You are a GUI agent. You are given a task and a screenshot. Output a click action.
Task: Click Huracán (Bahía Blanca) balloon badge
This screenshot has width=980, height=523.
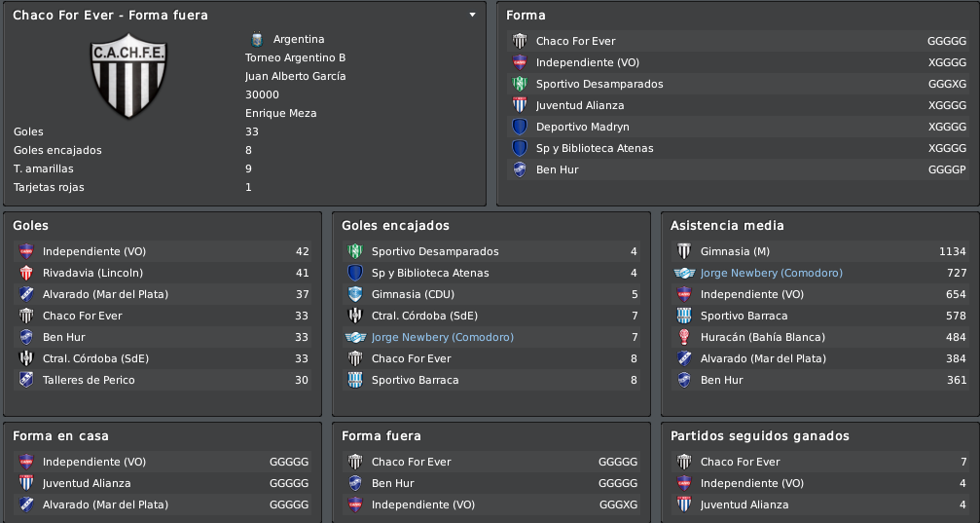coord(684,337)
